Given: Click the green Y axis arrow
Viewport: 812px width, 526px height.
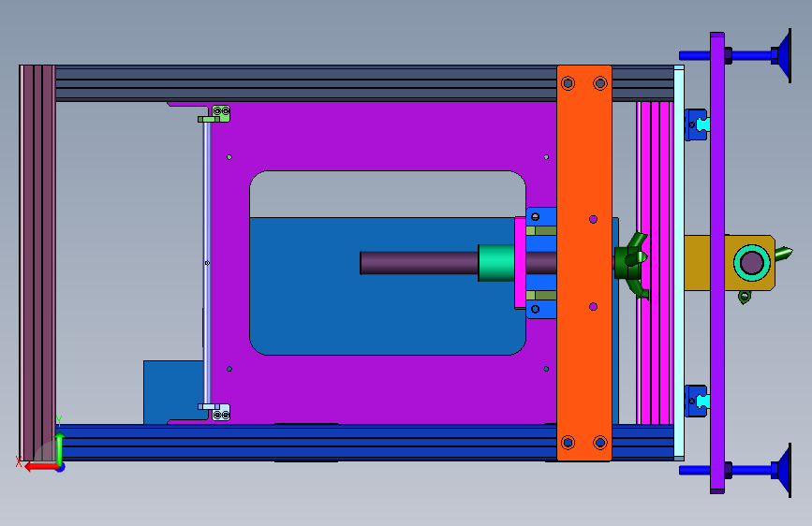Looking at the screenshot, I should pos(60,448).
